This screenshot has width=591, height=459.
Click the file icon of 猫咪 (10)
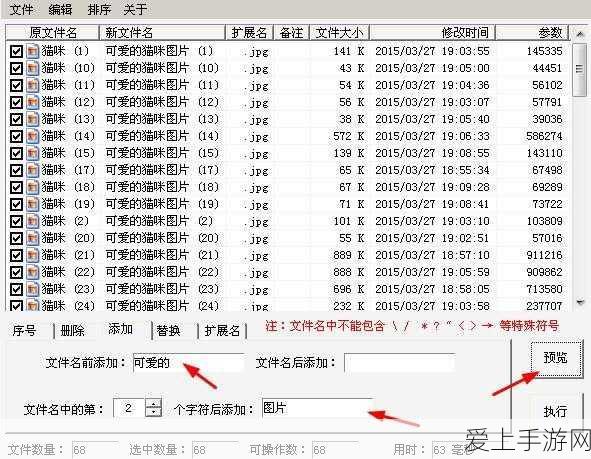33,68
